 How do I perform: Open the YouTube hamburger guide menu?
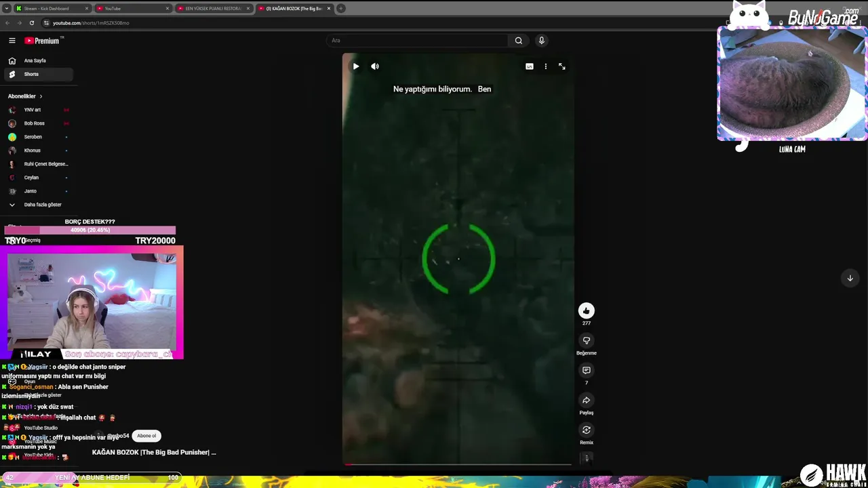12,41
